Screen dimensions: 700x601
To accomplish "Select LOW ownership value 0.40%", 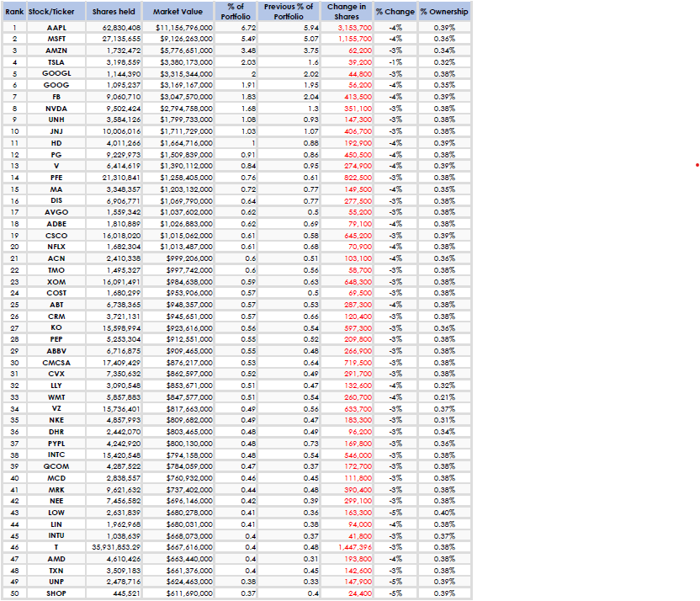I will [444, 513].
